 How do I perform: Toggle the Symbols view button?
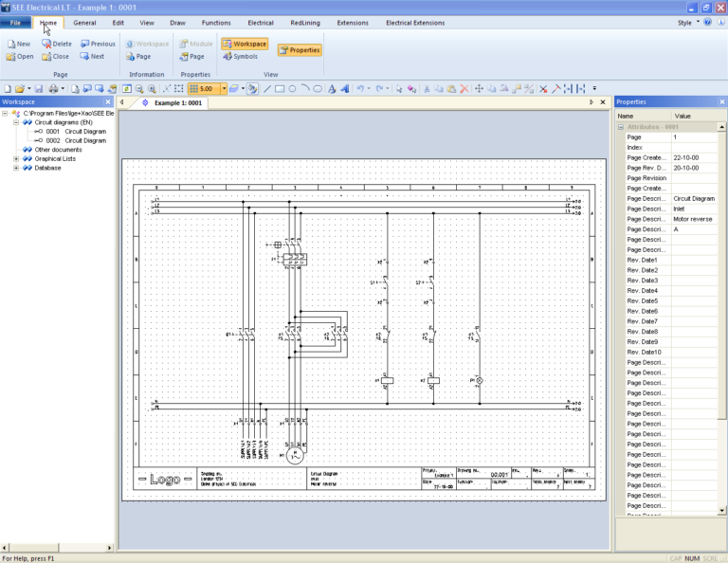(x=240, y=56)
